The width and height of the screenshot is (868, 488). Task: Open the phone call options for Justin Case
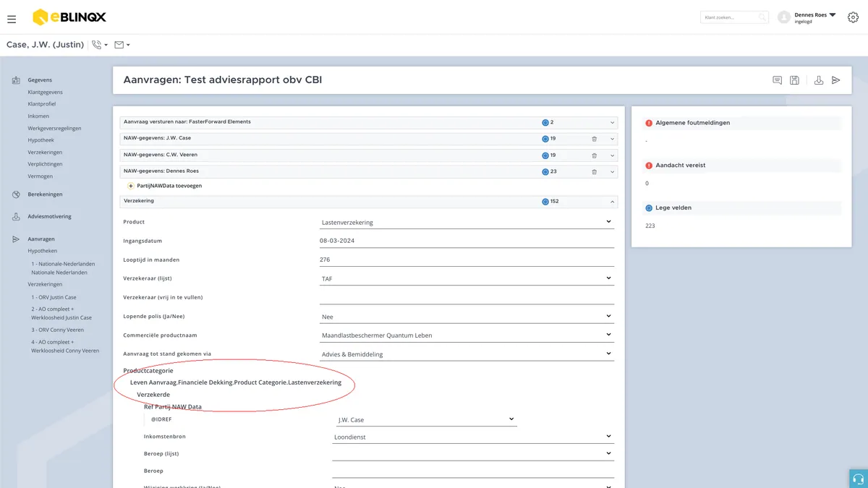click(100, 45)
